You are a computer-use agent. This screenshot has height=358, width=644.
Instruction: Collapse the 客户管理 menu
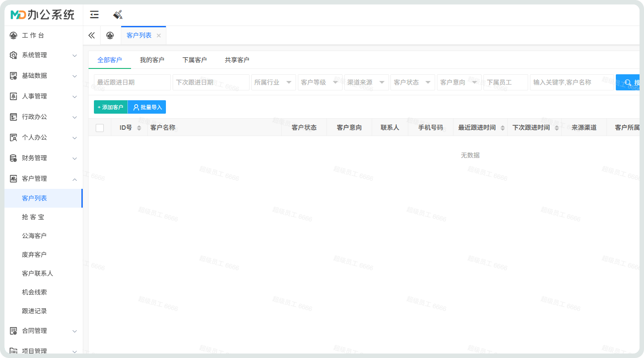tap(44, 179)
